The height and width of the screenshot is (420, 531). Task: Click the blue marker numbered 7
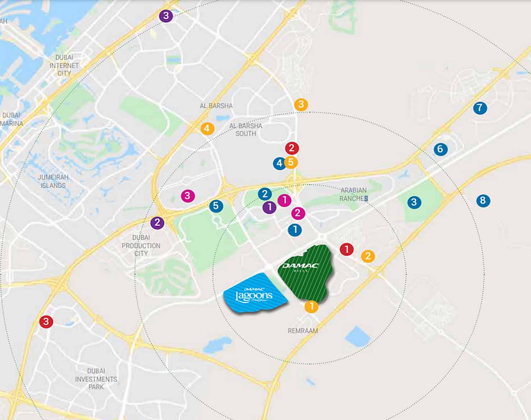[x=480, y=108]
